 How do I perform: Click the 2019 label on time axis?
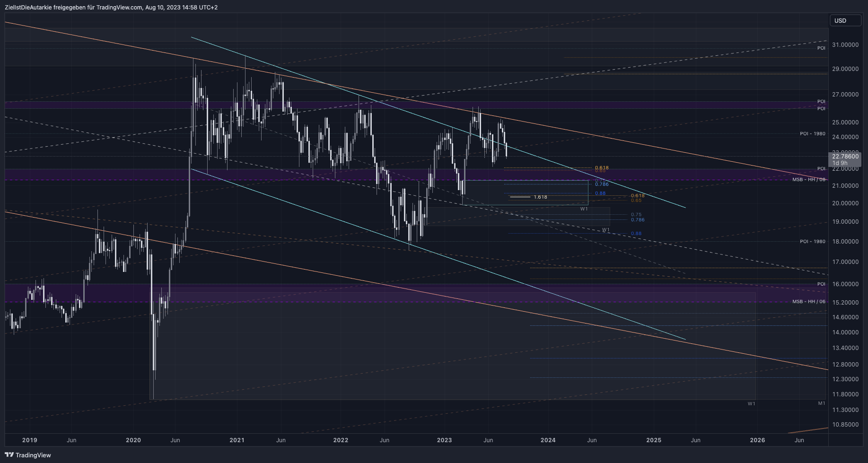[x=29, y=440]
